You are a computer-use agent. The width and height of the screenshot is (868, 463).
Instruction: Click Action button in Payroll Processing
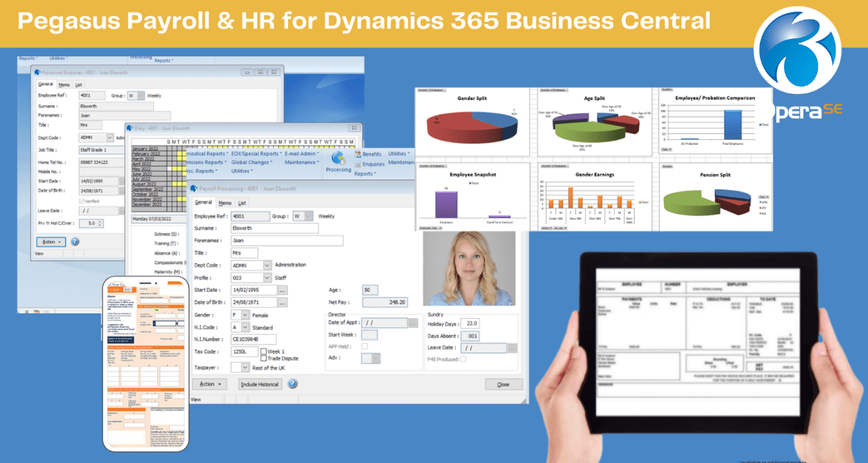coord(209,384)
